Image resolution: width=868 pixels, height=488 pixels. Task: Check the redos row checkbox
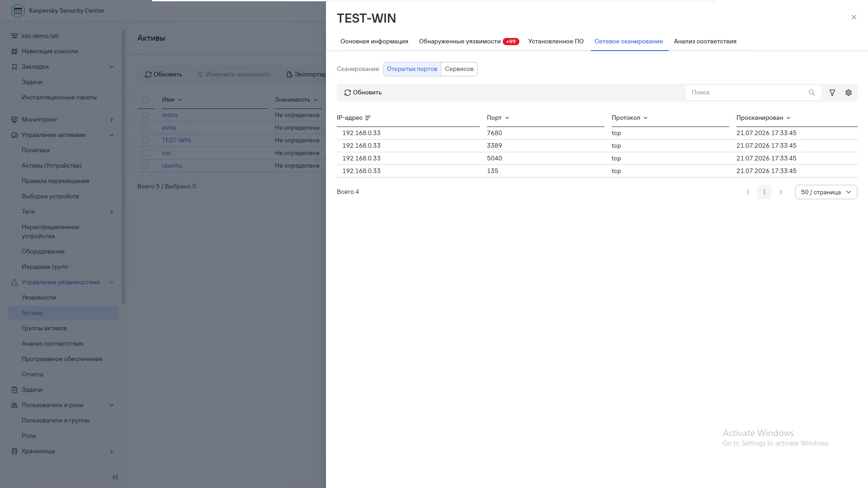tap(145, 115)
